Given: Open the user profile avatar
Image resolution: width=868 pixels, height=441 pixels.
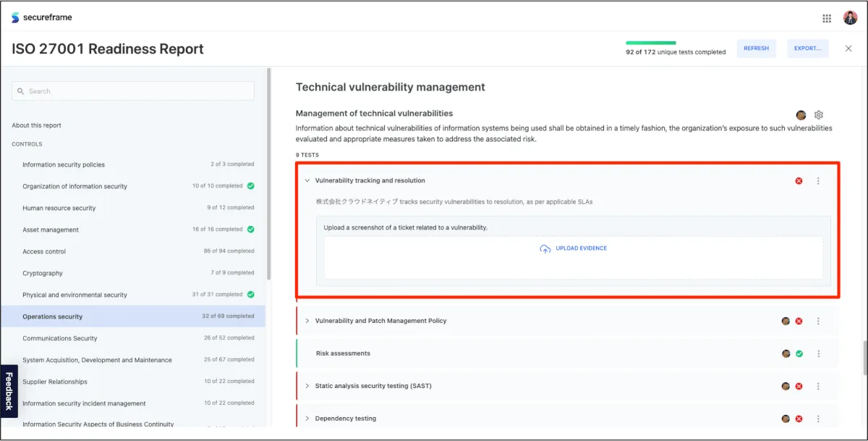Looking at the screenshot, I should [850, 18].
